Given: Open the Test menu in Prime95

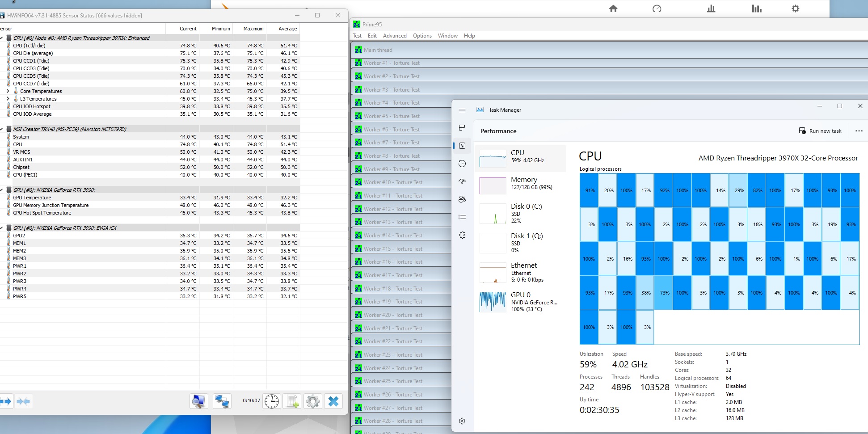Looking at the screenshot, I should click(x=357, y=36).
